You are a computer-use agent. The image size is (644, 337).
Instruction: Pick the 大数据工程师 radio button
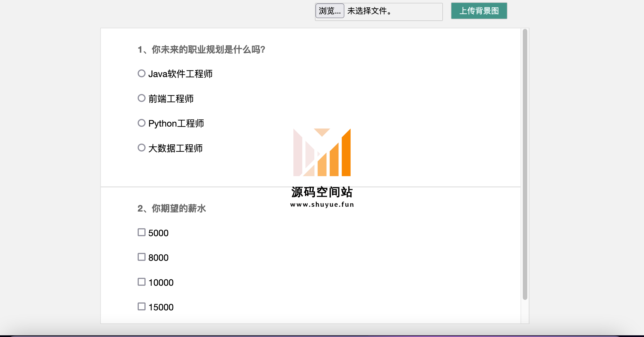141,148
